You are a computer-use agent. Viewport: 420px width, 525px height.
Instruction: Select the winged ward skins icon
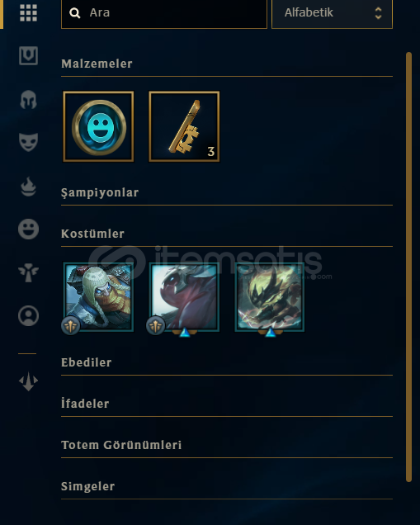(28, 272)
